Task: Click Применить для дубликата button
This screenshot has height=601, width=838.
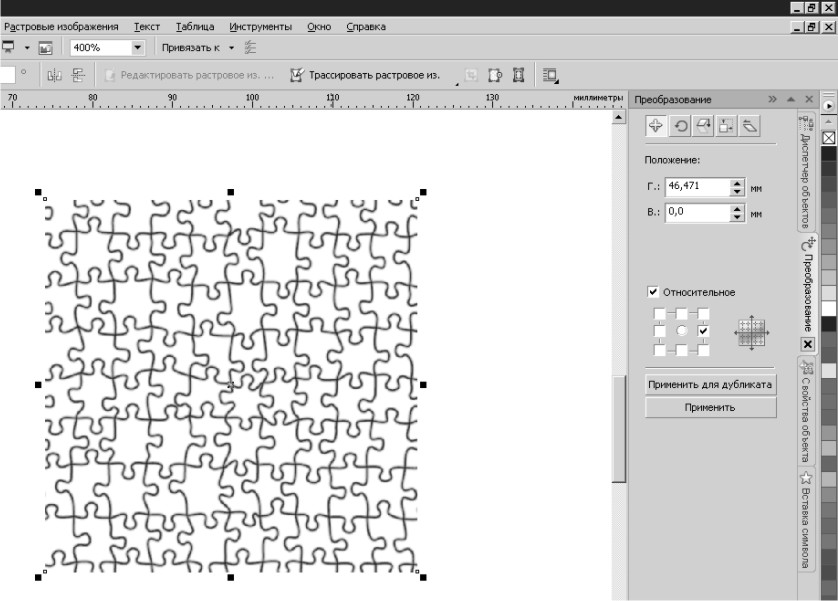Action: [x=710, y=384]
